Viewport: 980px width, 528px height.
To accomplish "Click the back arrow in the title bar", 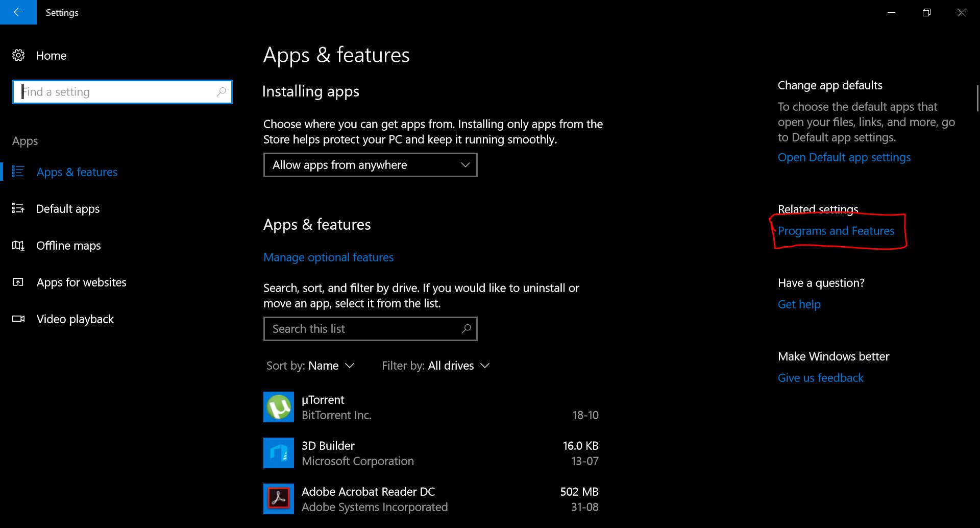I will (18, 12).
